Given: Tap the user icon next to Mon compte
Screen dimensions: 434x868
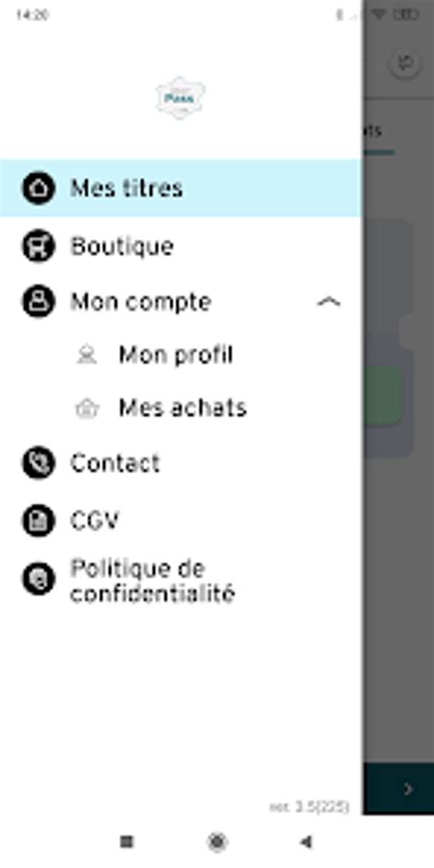Looking at the screenshot, I should click(38, 302).
